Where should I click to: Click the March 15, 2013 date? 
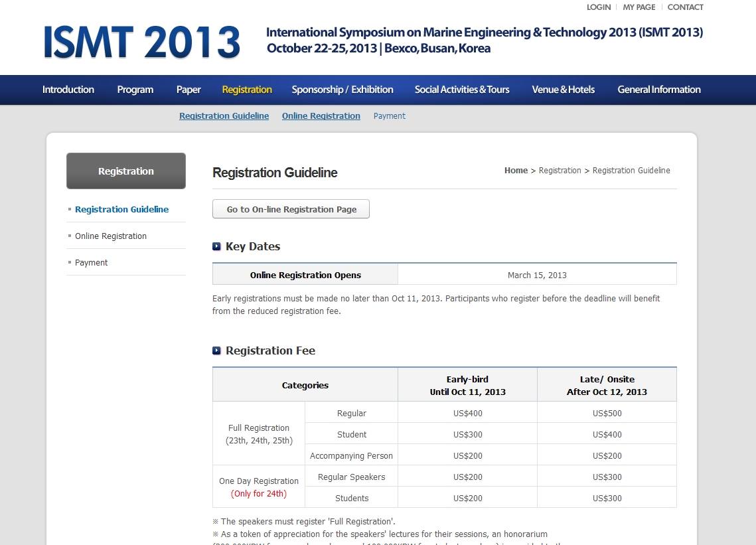pos(537,275)
